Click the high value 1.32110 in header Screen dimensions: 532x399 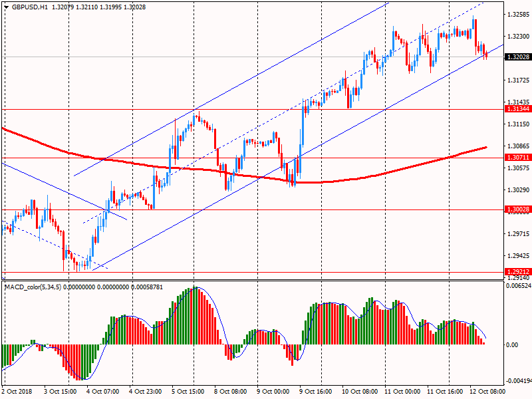click(86, 7)
